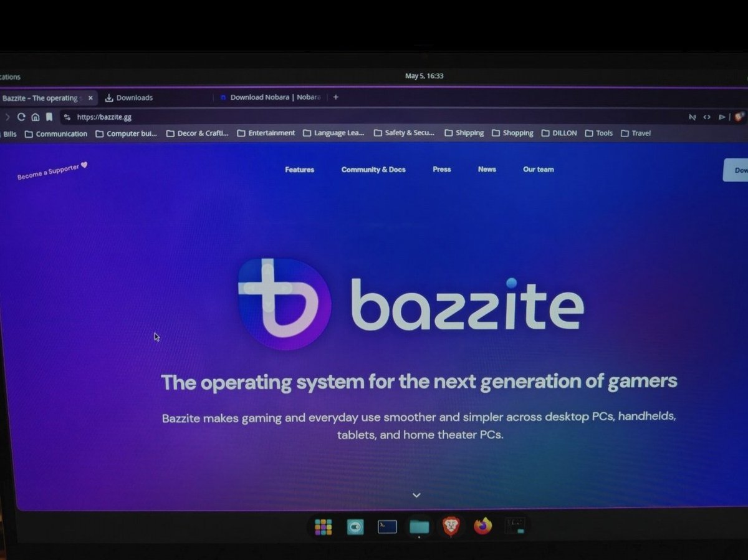This screenshot has height=560, width=748.
Task: Click the N-shaped extension icon in toolbar
Action: pos(692,117)
